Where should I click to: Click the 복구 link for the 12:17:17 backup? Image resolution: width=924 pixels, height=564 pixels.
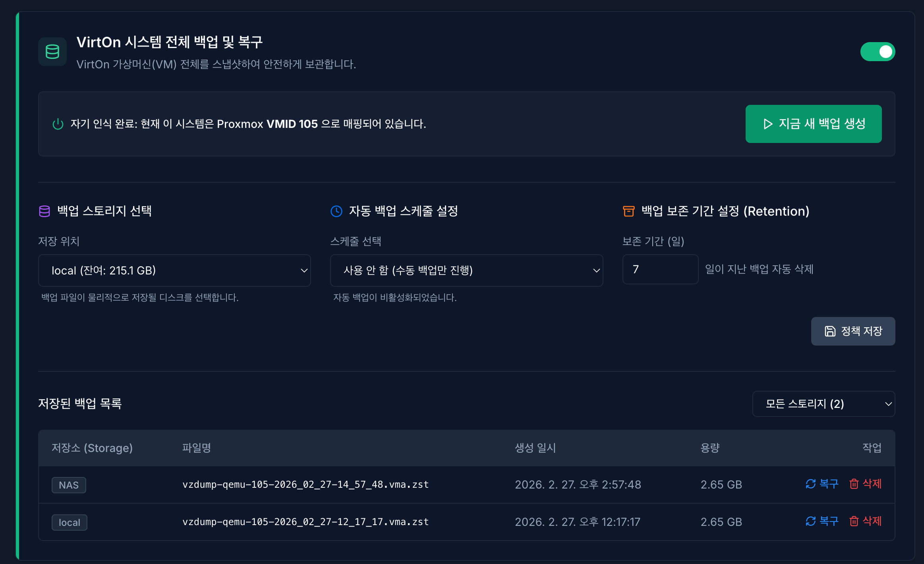829,521
